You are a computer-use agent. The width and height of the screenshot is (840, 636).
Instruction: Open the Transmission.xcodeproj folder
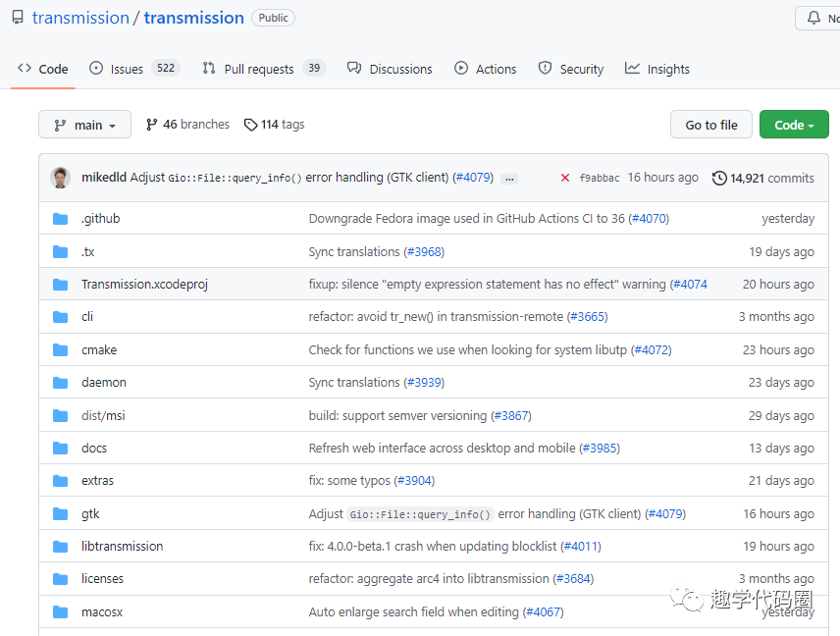(x=144, y=285)
